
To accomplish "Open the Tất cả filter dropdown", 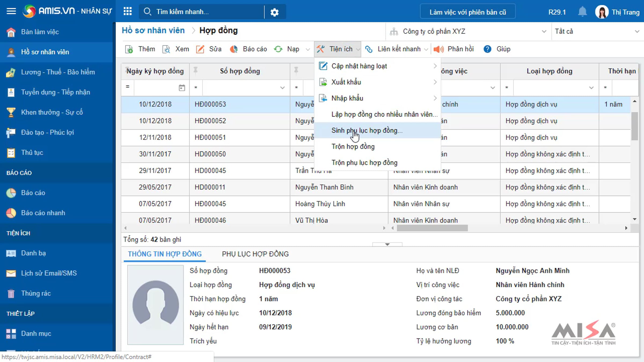I will 597,32.
